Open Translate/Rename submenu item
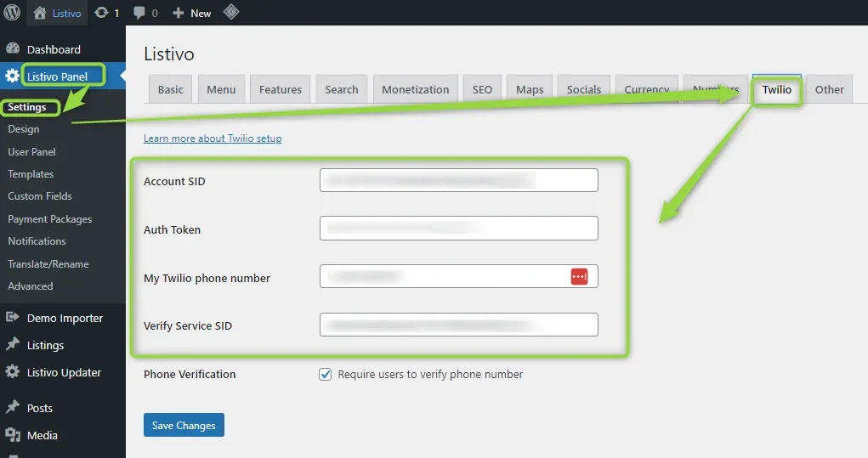 coord(48,264)
